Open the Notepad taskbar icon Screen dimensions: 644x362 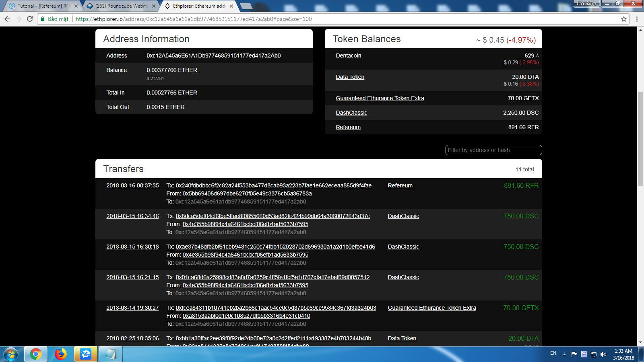tap(111, 354)
